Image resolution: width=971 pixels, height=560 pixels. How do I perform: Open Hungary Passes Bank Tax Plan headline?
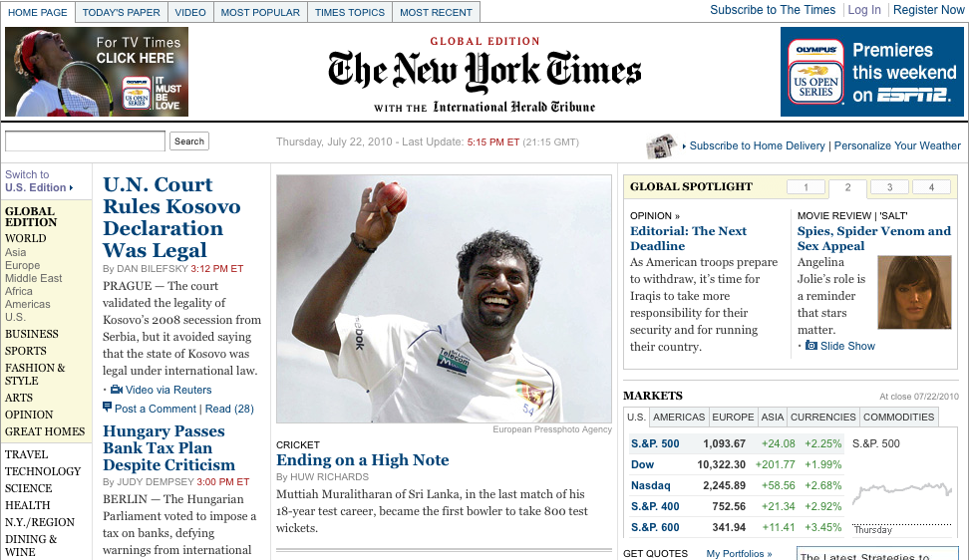tap(169, 448)
